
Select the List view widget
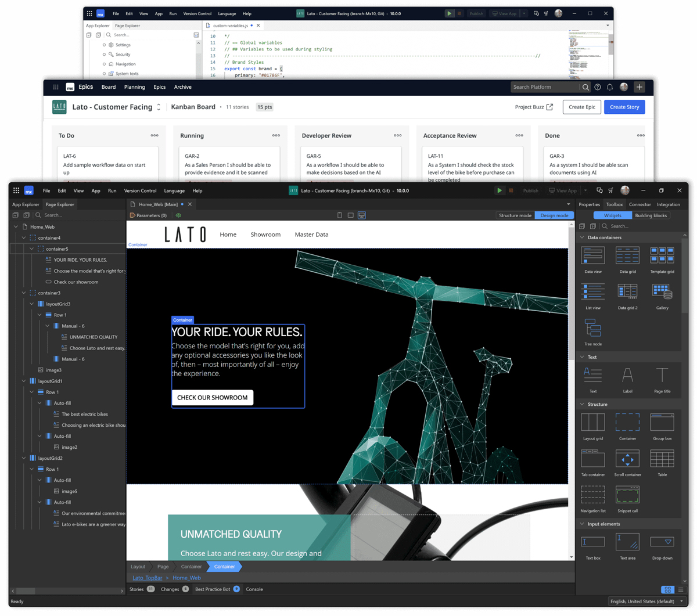592,296
